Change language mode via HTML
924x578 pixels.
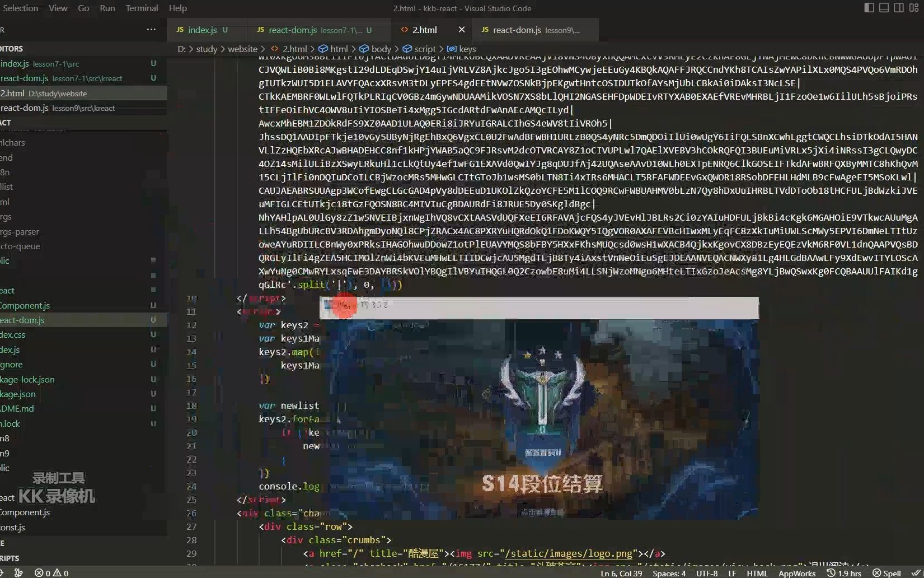click(757, 573)
